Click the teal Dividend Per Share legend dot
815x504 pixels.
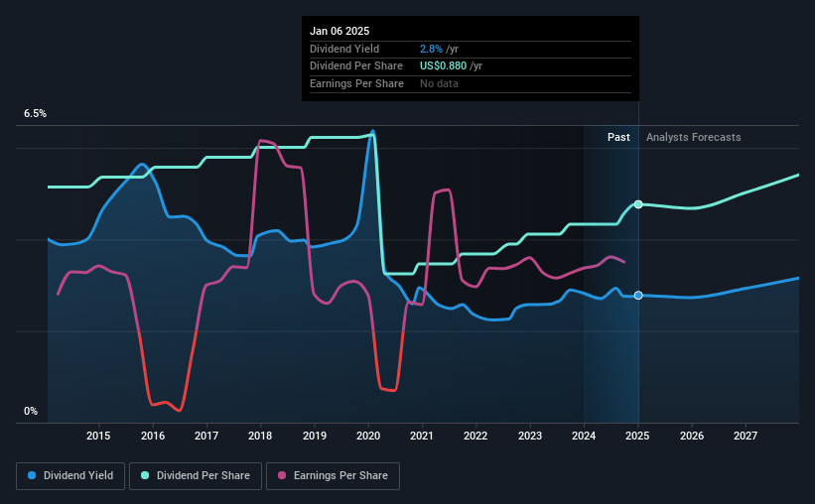[145, 475]
